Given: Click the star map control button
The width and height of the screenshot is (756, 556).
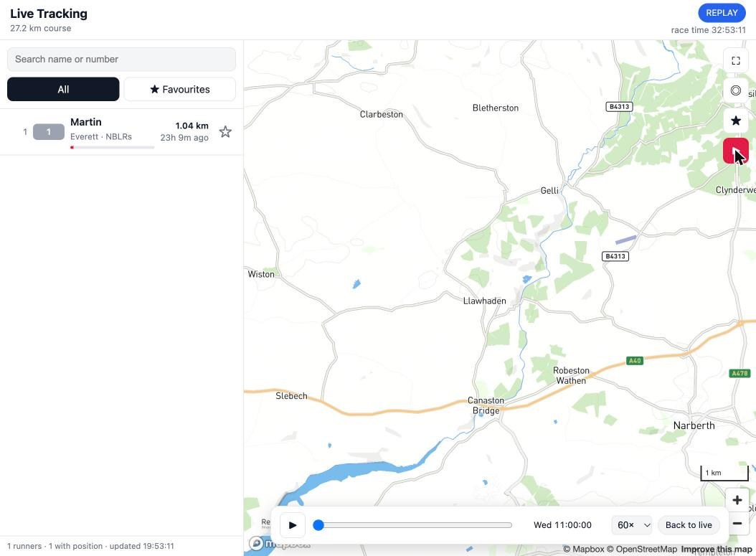Looking at the screenshot, I should [x=736, y=121].
